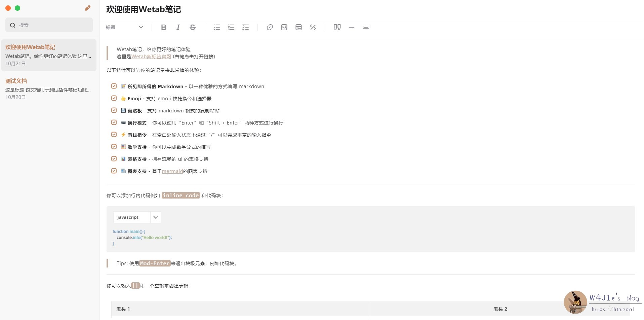Apply italic formatting
The width and height of the screenshot is (644, 320).
click(178, 27)
